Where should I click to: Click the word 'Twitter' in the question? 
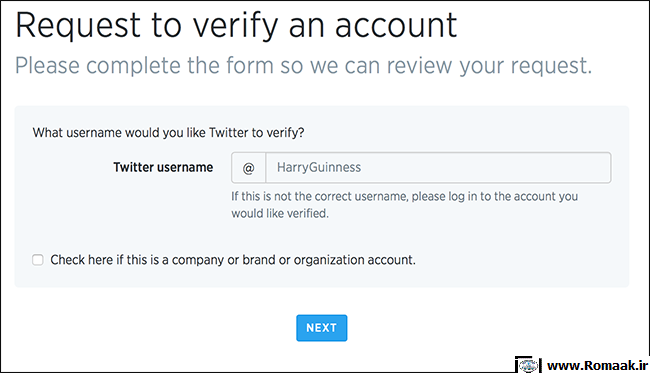228,133
